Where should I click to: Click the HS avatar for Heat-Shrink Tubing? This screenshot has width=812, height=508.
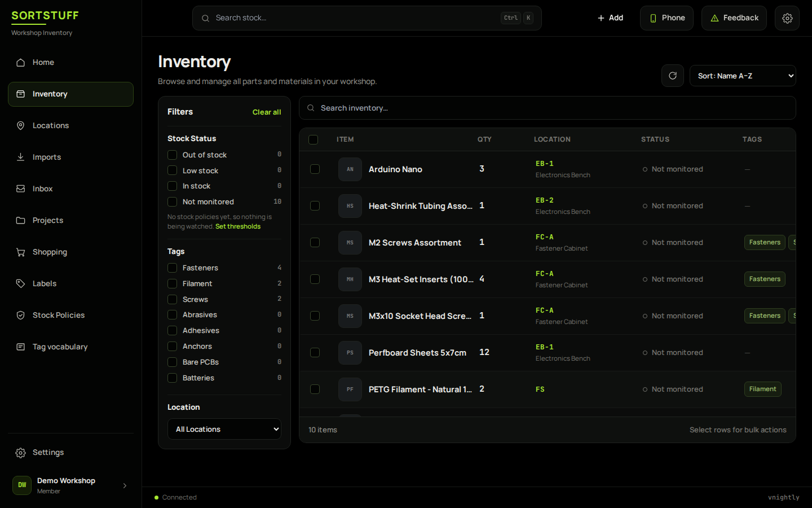tap(350, 206)
